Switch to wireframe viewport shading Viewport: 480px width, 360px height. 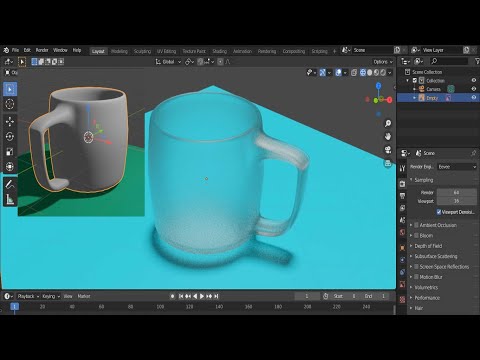pos(363,72)
